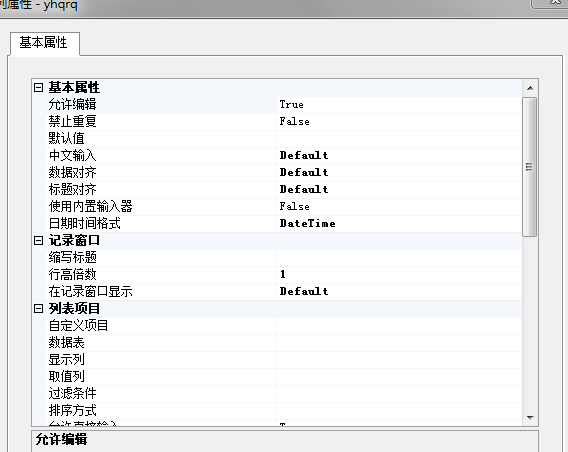The height and width of the screenshot is (452, 568).
Task: Collapse the 列表项目 category
Action: click(x=38, y=309)
